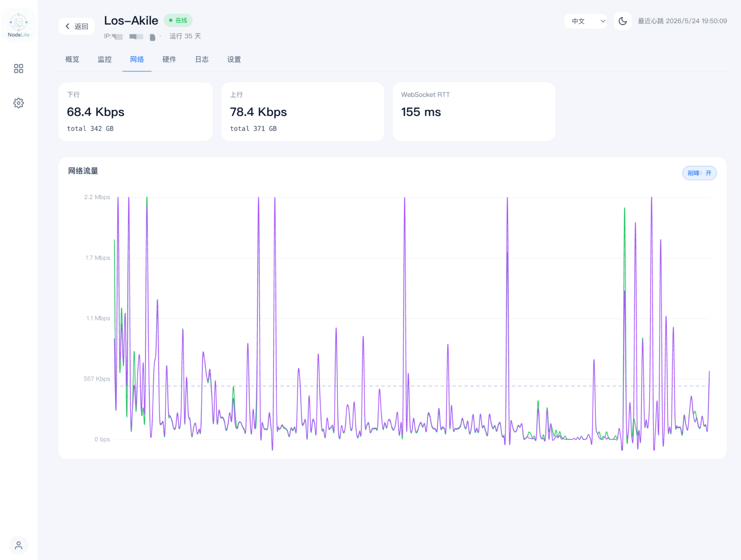Click the 557 Kbps axis label
This screenshot has height=560, width=741.
[x=97, y=379]
